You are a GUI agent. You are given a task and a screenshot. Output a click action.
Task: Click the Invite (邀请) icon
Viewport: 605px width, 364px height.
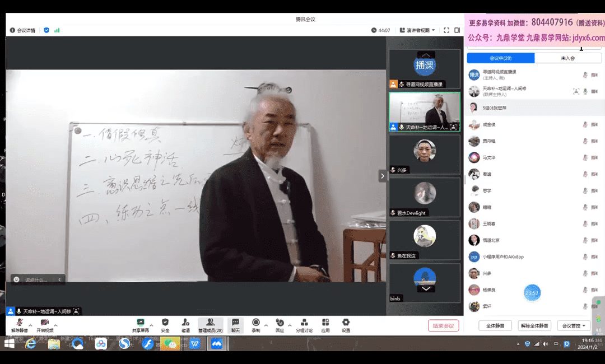pyautogui.click(x=185, y=325)
